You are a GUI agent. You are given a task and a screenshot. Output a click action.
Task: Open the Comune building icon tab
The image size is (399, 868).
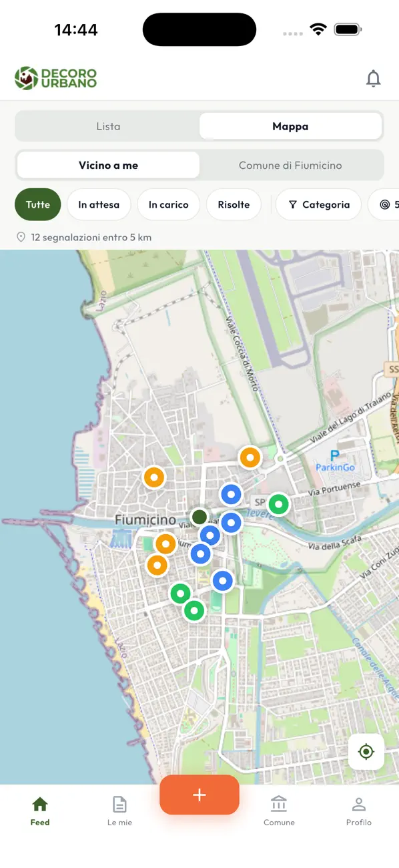coord(279,804)
